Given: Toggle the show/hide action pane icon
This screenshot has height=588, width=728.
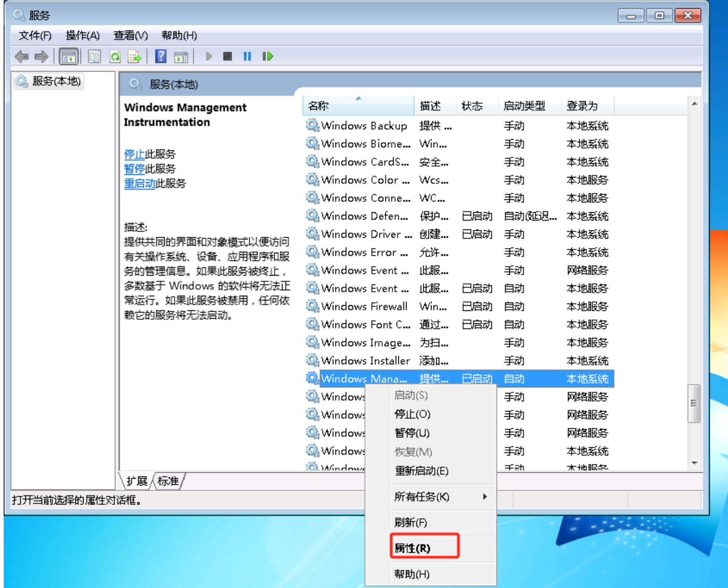Looking at the screenshot, I should tap(181, 57).
